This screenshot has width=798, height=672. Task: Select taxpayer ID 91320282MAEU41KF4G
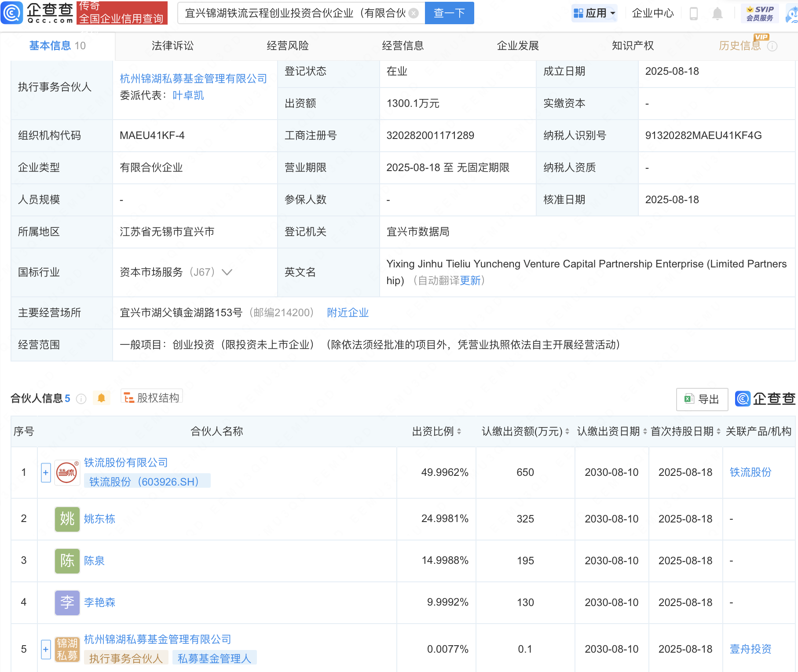[703, 135]
